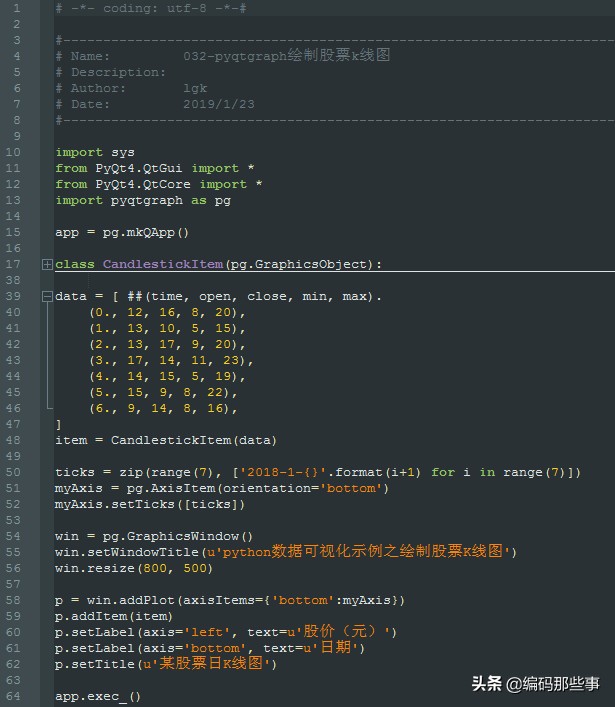Click the closing bracket on line 47
This screenshot has height=707, width=615.
point(58,424)
